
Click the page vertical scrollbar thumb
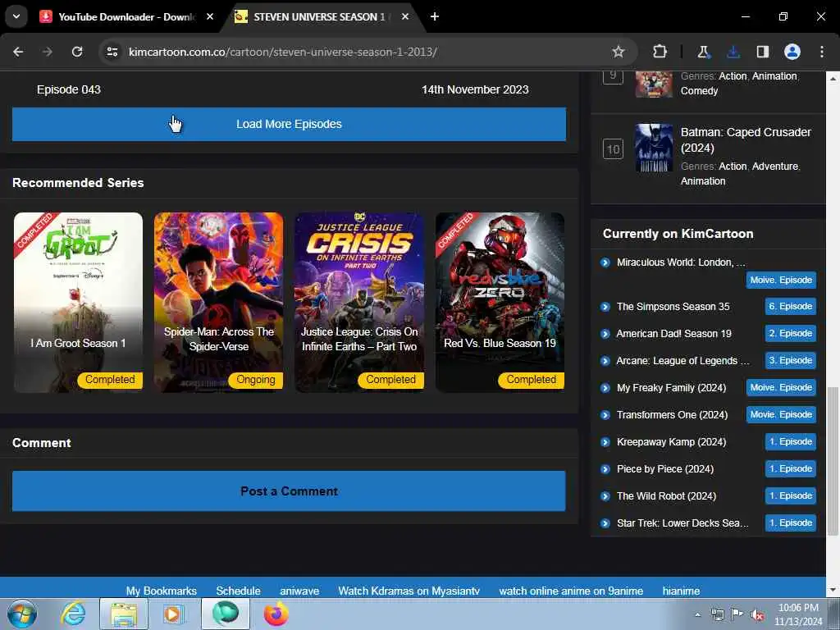coord(833,461)
